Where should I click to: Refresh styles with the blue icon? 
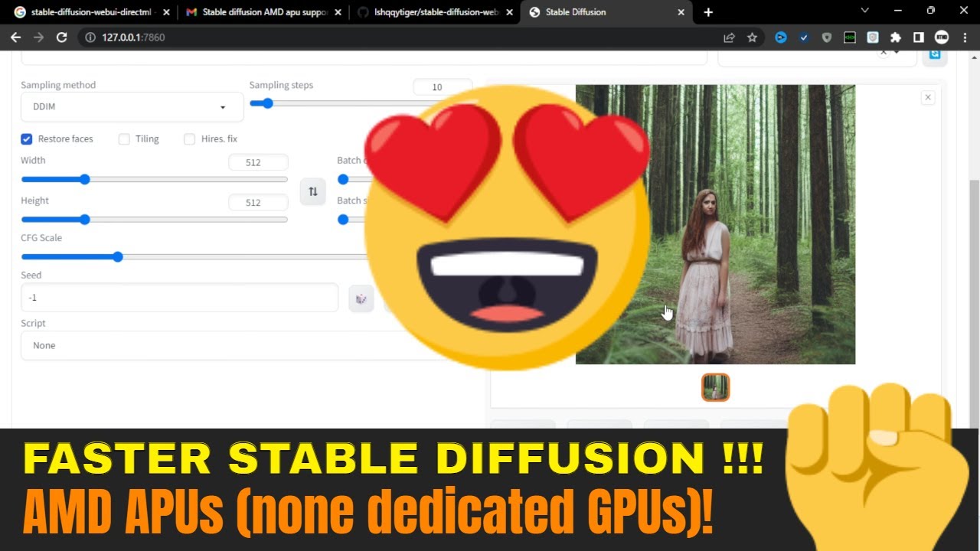click(x=935, y=54)
